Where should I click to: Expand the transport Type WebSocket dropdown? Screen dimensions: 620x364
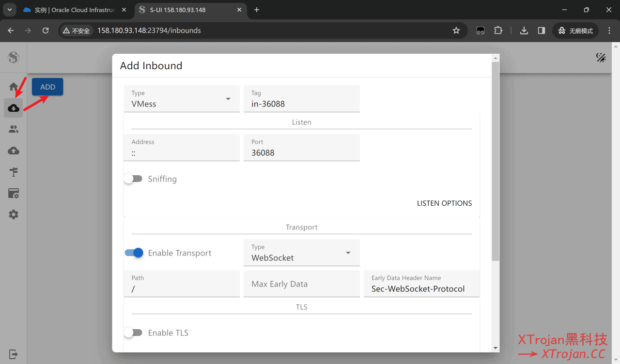pos(301,253)
